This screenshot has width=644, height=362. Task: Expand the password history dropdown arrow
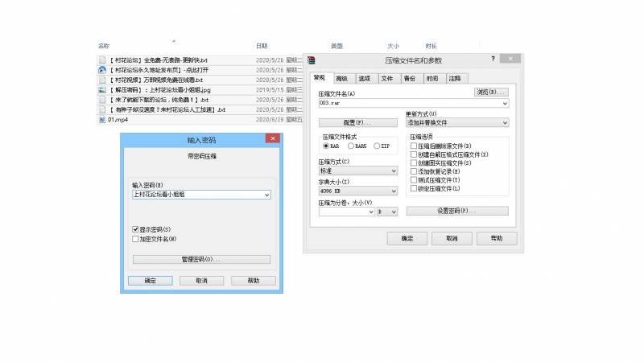(267, 195)
